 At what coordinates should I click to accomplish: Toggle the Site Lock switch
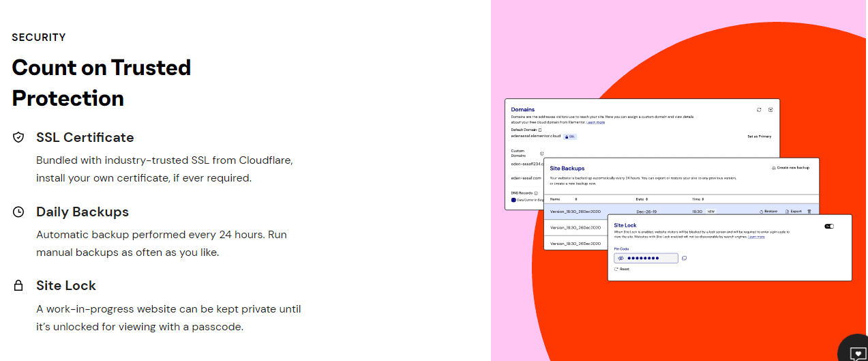(829, 226)
